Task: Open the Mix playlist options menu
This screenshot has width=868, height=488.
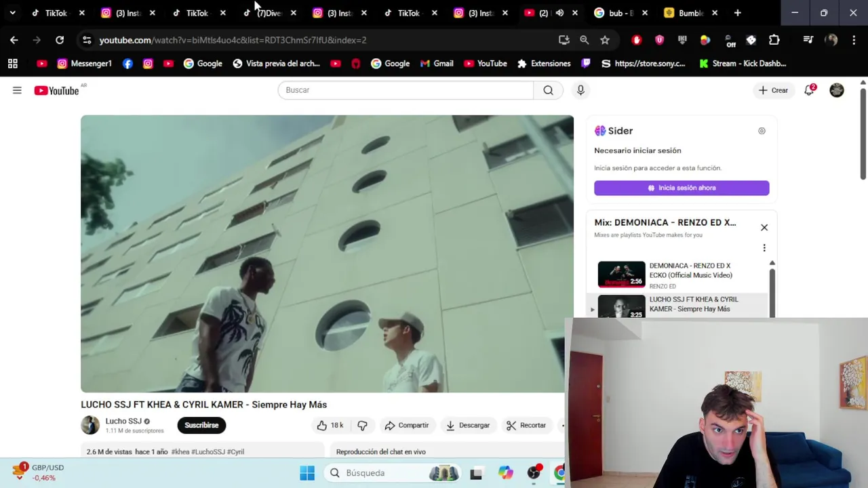Action: (x=764, y=248)
